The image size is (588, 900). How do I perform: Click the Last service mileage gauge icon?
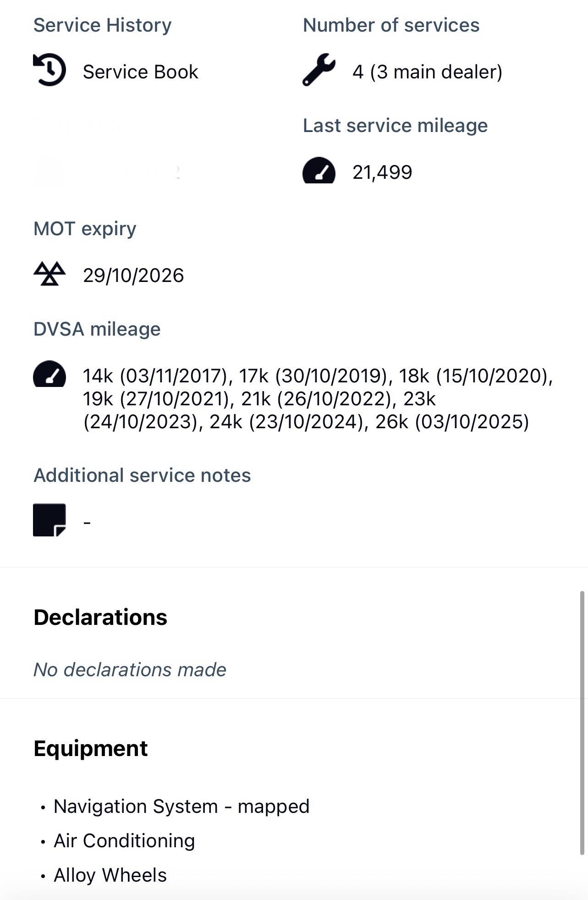pyautogui.click(x=319, y=171)
